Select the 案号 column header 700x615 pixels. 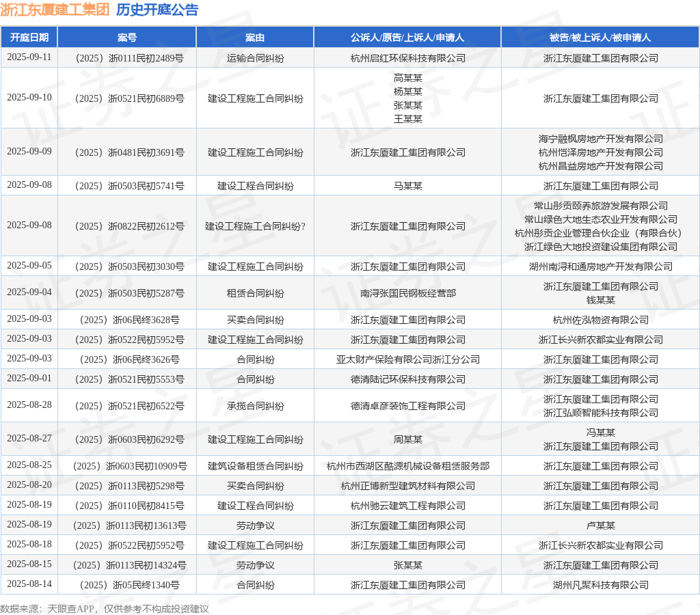127,38
